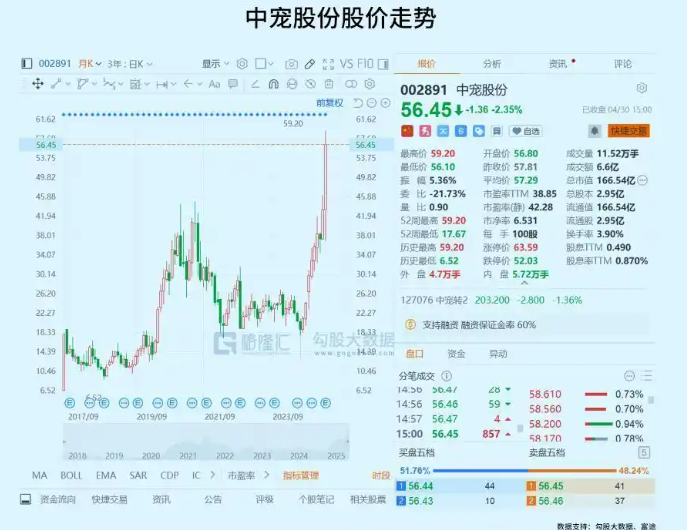Open the info icon beside 分笔成交
This screenshot has width=687, height=530.
[446, 376]
